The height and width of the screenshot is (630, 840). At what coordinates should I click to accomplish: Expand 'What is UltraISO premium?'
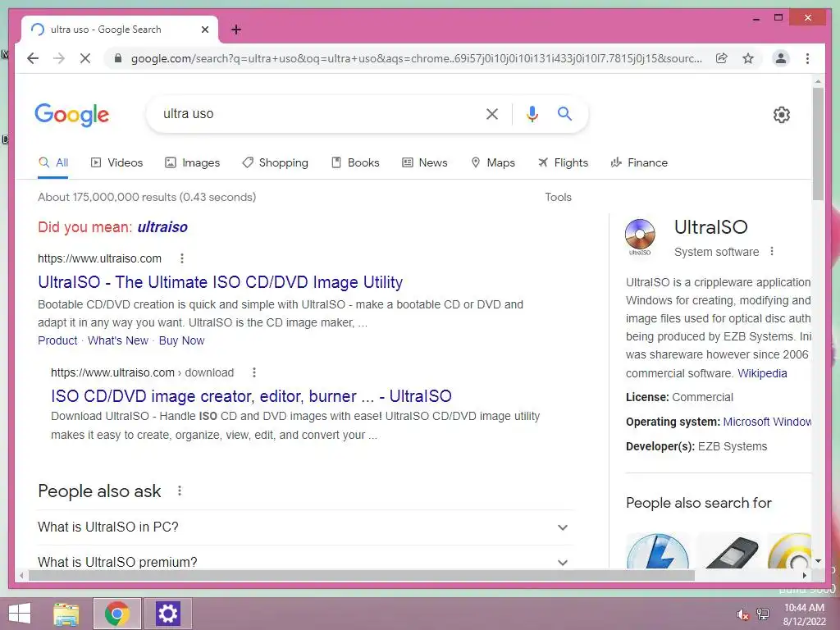click(x=305, y=561)
